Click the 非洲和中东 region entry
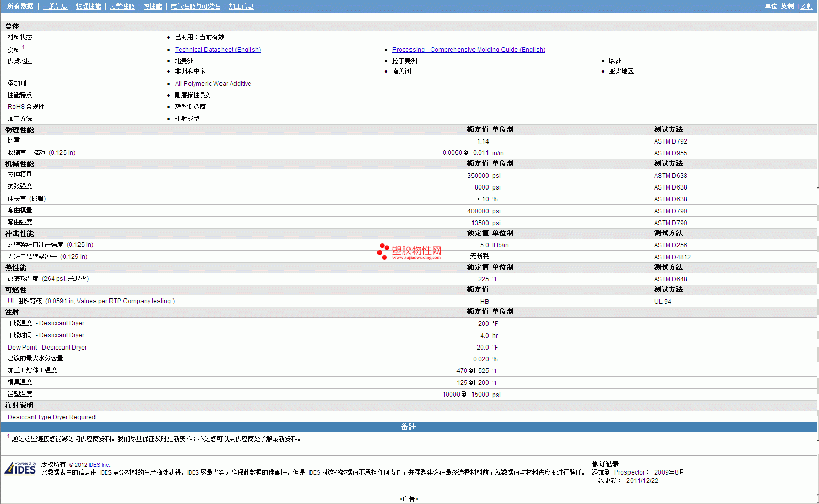 click(x=190, y=71)
